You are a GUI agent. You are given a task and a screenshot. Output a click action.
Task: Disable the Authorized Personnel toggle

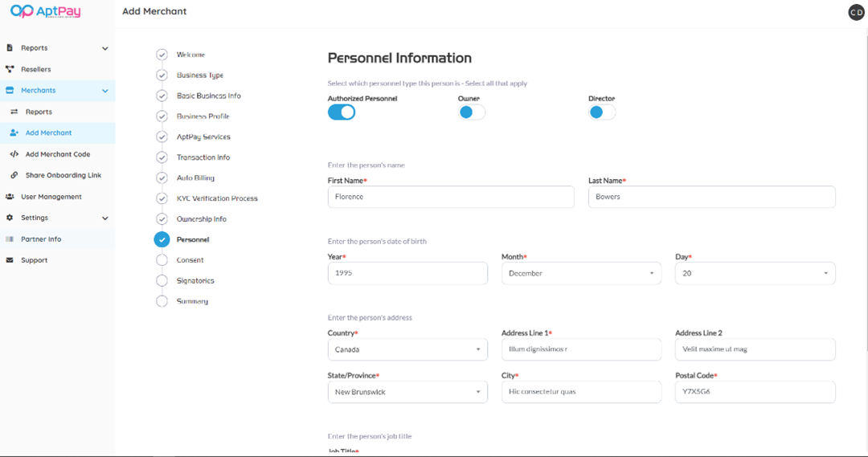coord(342,112)
